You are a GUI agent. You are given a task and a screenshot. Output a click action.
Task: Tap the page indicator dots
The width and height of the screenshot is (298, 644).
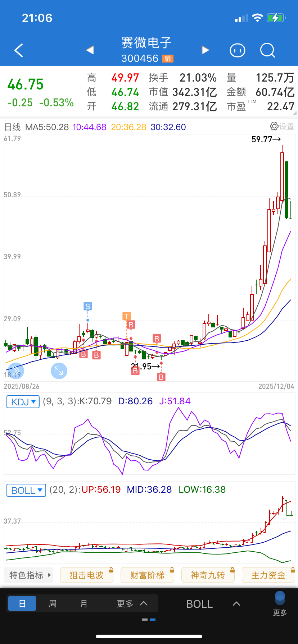149,620
